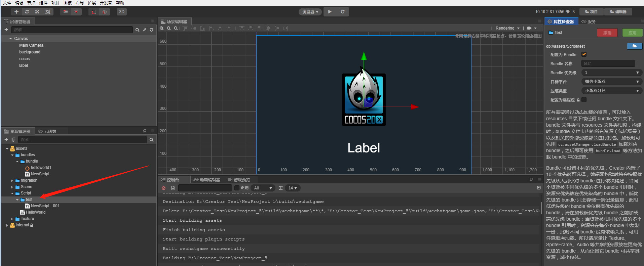This screenshot has width=644, height=266.
Task: Switch to the 游戏预览 tab
Action: [239, 180]
